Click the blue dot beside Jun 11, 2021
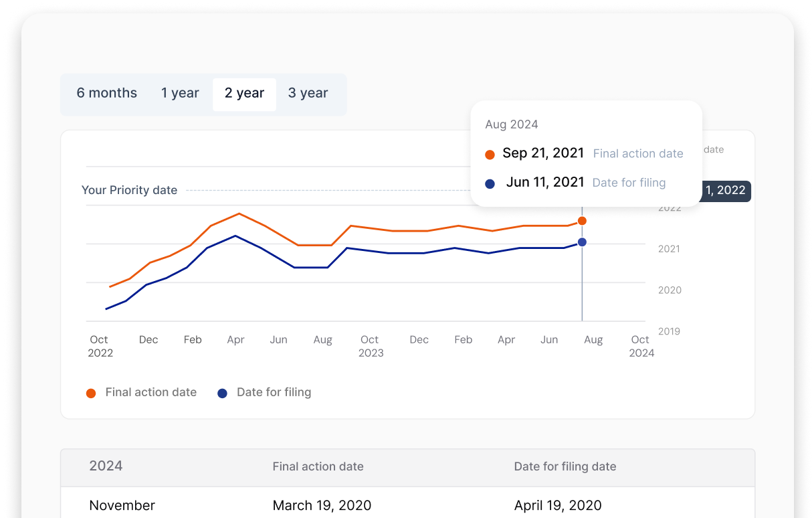The height and width of the screenshot is (518, 812). tap(490, 183)
